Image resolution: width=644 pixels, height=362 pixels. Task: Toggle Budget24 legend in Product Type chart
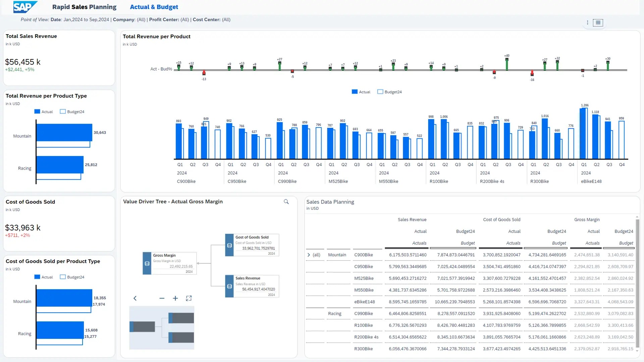click(x=72, y=112)
